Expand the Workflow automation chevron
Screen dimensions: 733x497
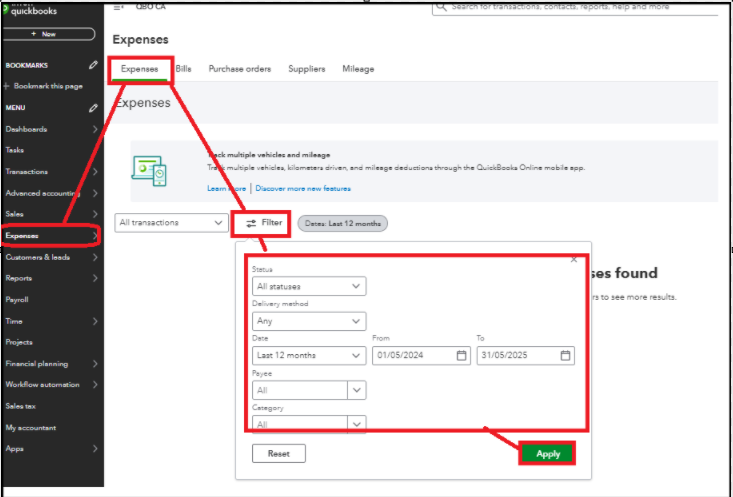coord(95,385)
